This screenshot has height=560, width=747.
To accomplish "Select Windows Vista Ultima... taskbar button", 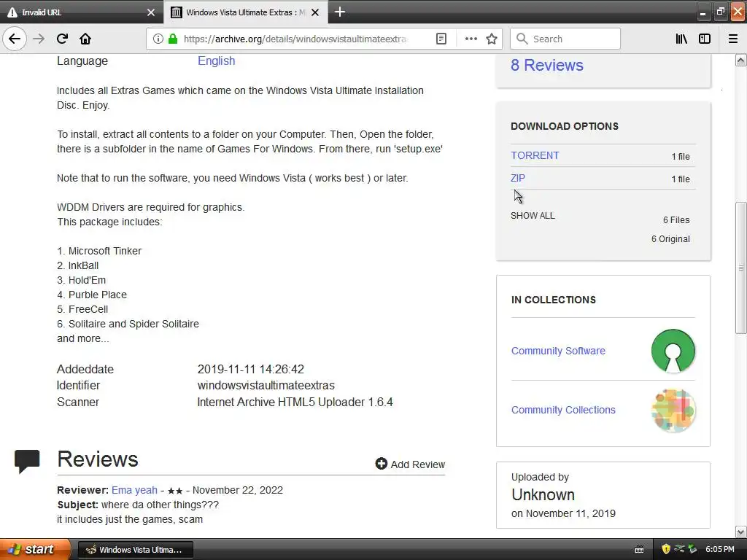I will point(135,550).
